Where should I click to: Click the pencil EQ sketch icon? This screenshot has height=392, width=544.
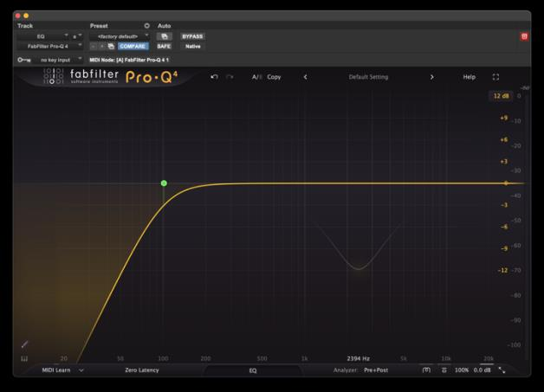(24, 344)
